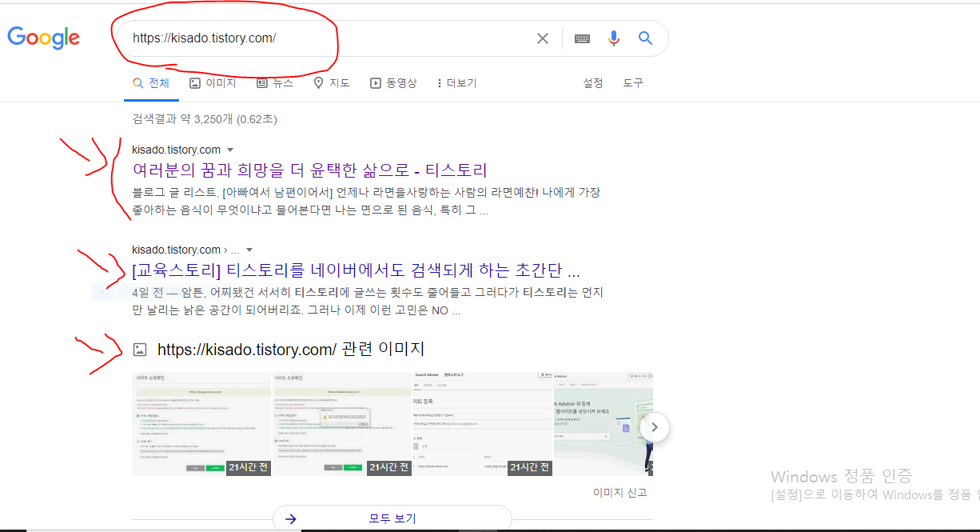
Task: Open the 설정 menu
Action: 593,83
